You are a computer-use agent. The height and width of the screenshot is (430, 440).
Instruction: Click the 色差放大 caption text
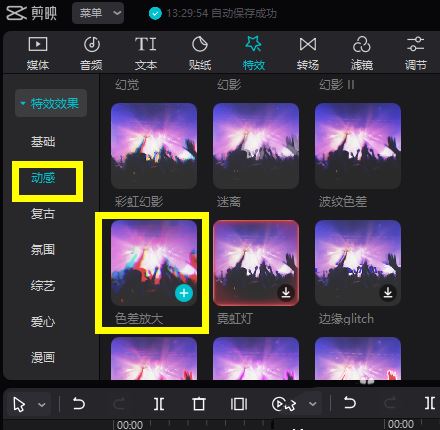(139, 319)
